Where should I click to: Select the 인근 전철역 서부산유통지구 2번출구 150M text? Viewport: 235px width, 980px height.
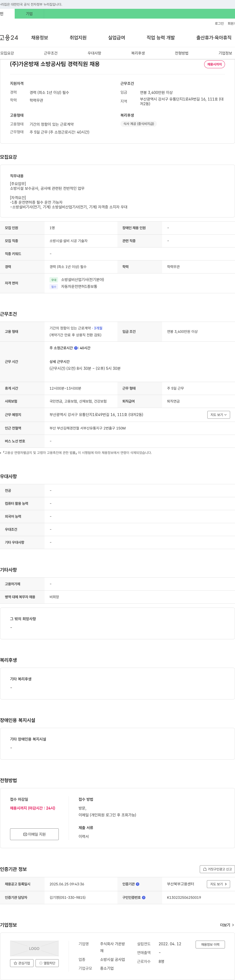coord(88,428)
